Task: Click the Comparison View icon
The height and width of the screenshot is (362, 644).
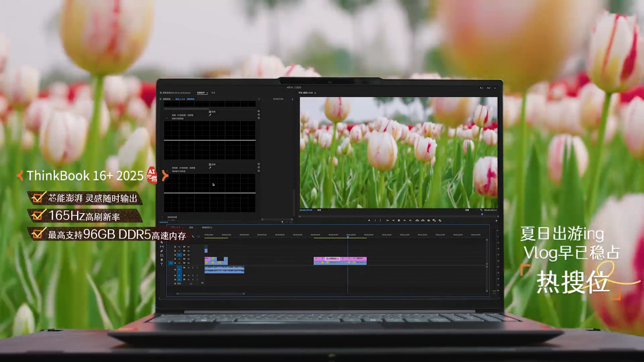Action: coord(434,220)
